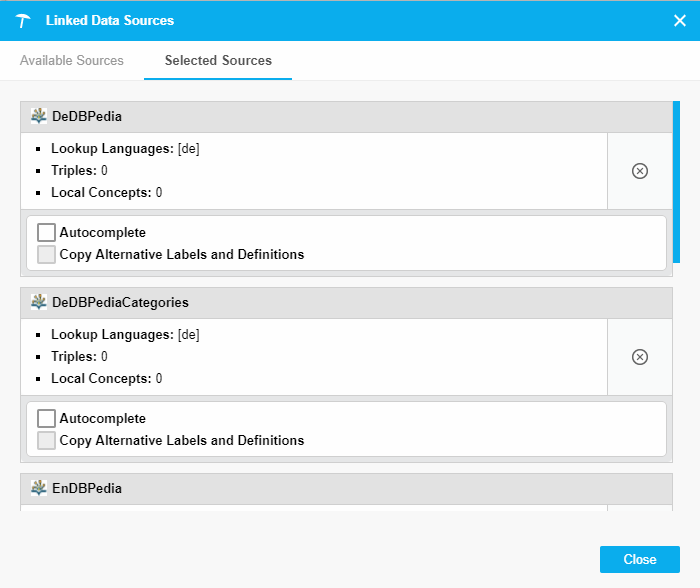Select the Selected Sources tab

click(x=218, y=61)
